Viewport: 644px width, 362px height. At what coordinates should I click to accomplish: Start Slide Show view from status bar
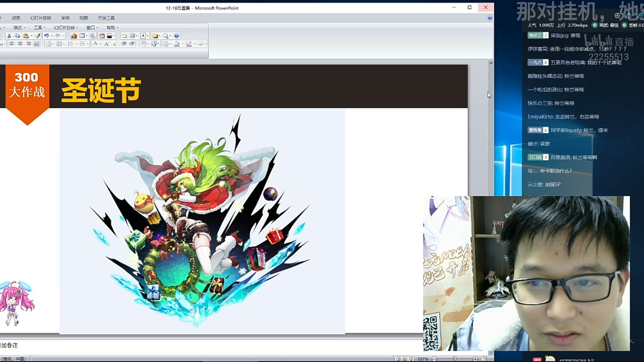pos(411,359)
